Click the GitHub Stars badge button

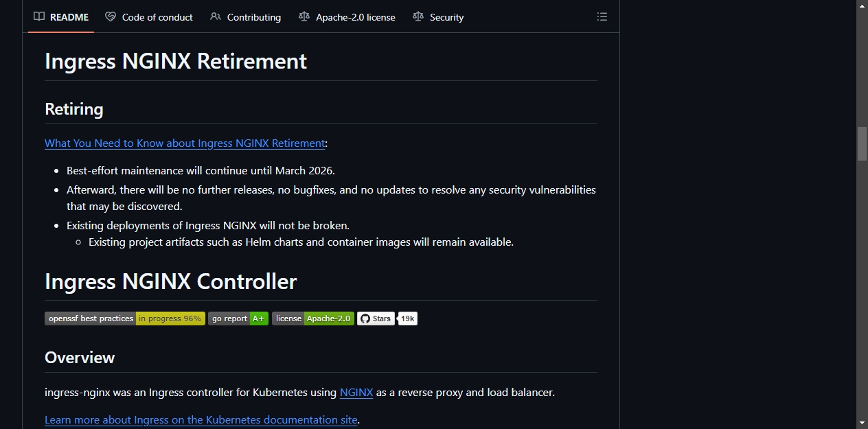point(376,318)
